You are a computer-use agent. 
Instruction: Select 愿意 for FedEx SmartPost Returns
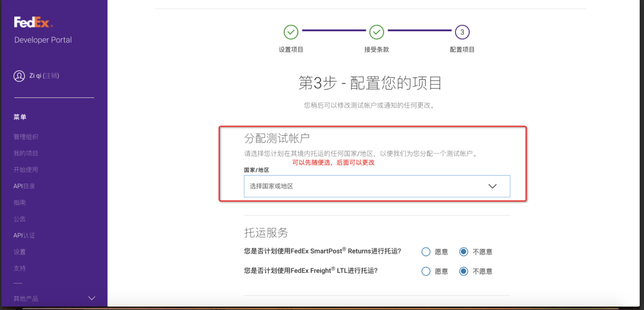[x=426, y=252]
